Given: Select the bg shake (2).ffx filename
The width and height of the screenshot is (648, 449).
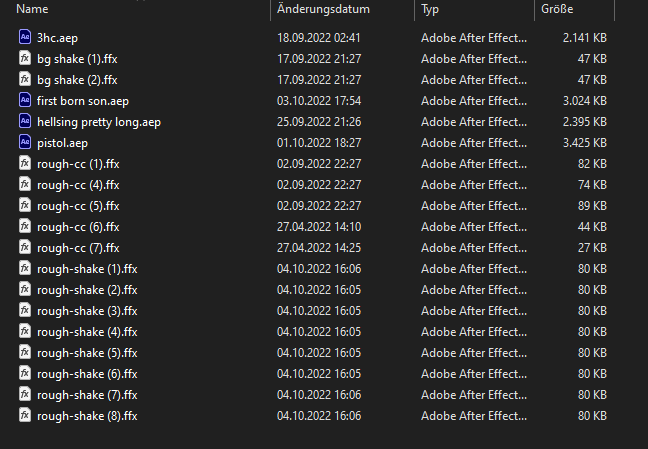Looking at the screenshot, I should pyautogui.click(x=77, y=79).
